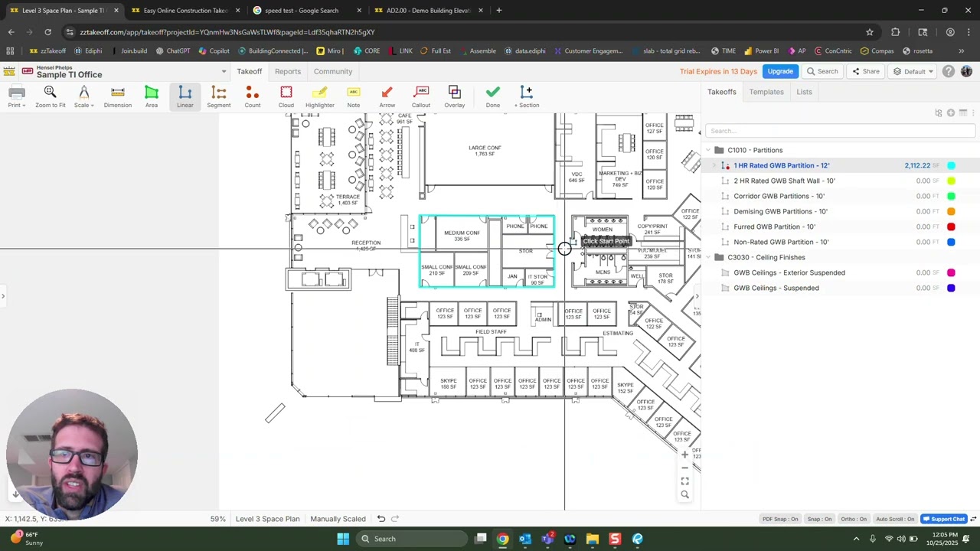Click the green Done checkmark
Viewport: 980px width, 551px height.
[x=493, y=96]
